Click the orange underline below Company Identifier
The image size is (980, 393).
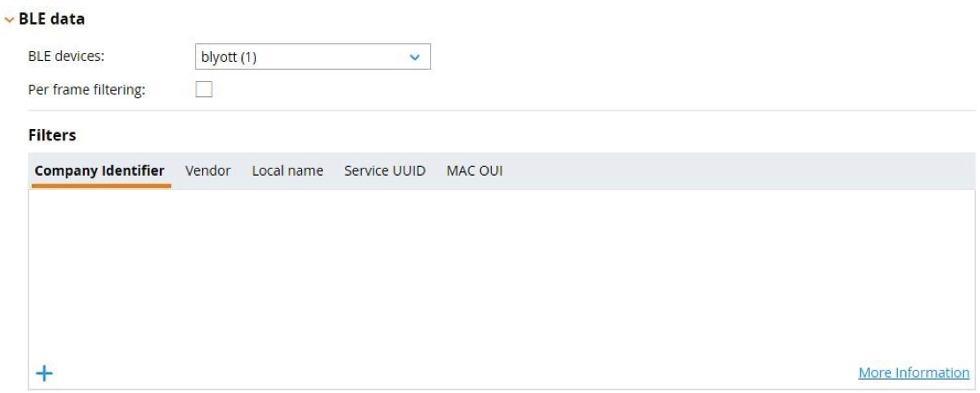pos(101,186)
